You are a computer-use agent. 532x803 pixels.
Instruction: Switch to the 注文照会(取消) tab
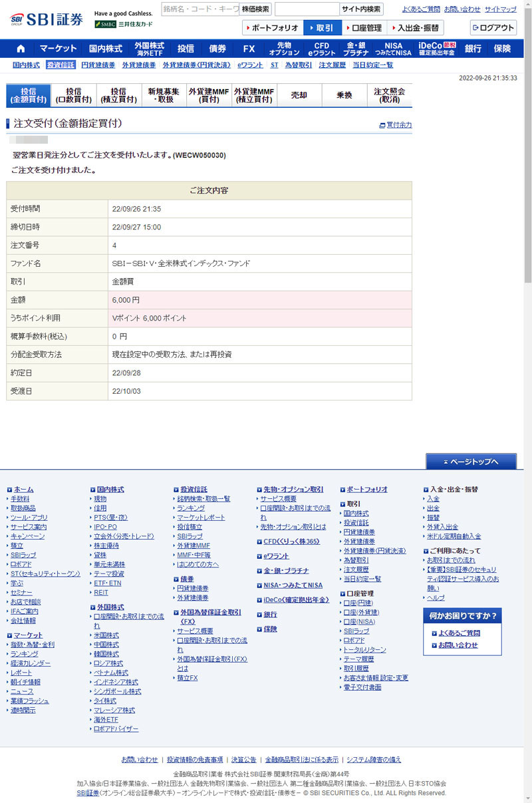coord(389,96)
